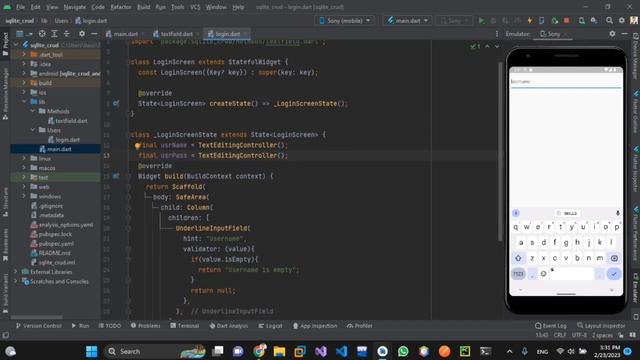This screenshot has height=360, width=640.
Task: Click the Username input field in emulator
Action: (566, 82)
